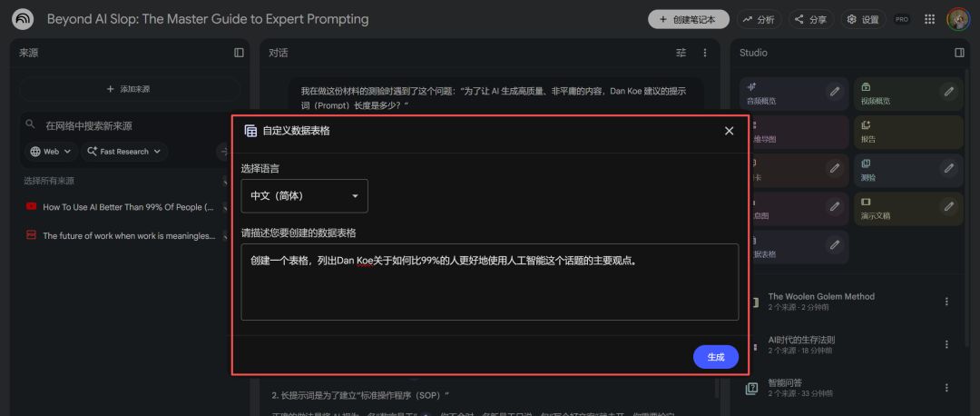The image size is (980, 416).
Task: Click the 创建笔记本 button
Action: tap(688, 19)
